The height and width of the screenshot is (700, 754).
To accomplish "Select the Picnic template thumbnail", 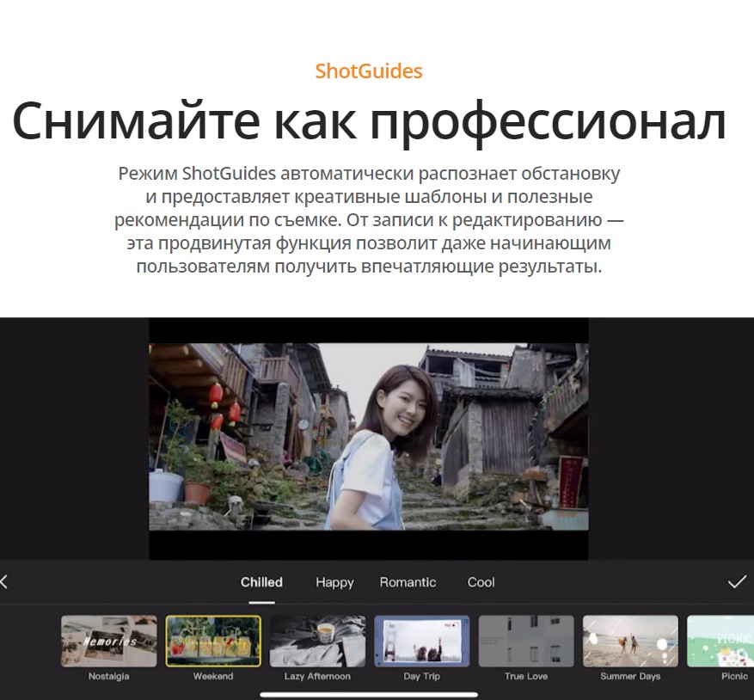I will pyautogui.click(x=720, y=642).
